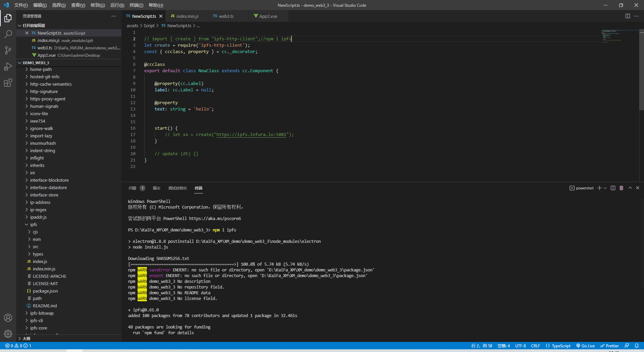The width and height of the screenshot is (644, 352).
Task: Open the Run menu
Action: coord(117,5)
